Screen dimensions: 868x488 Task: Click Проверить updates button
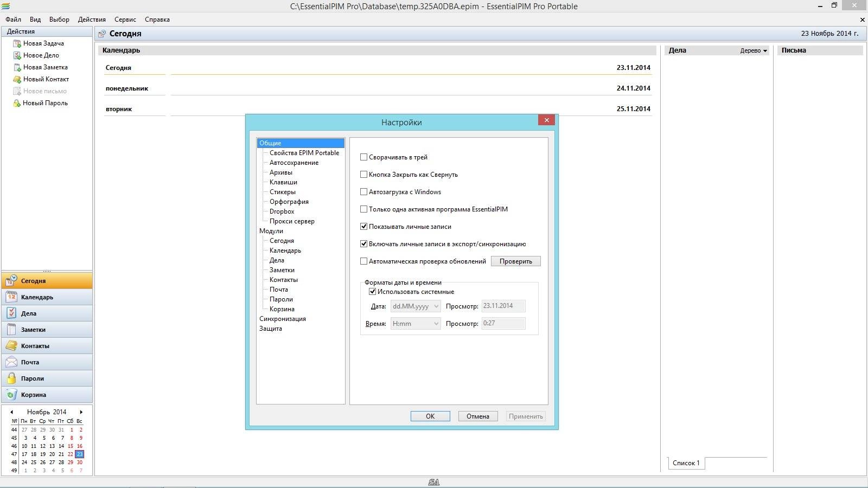click(516, 261)
